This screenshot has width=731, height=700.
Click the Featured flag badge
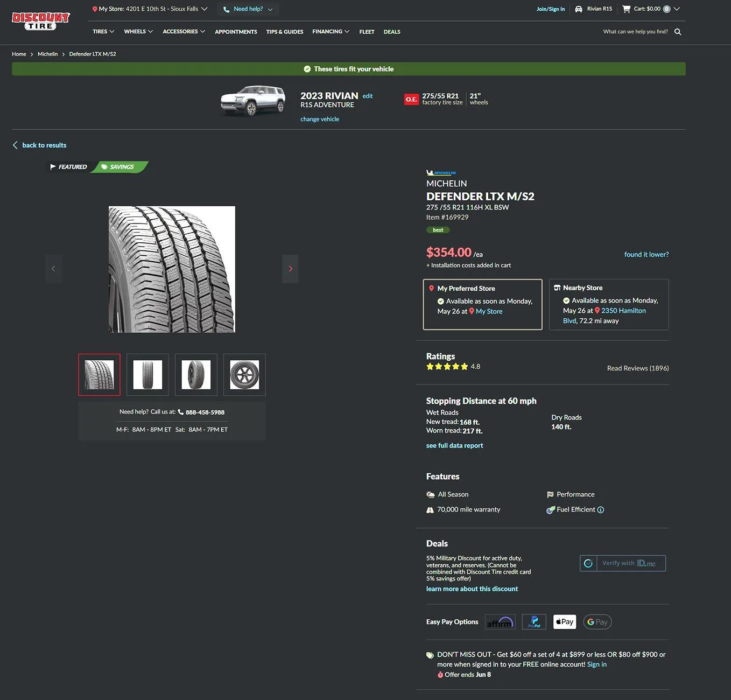click(68, 167)
